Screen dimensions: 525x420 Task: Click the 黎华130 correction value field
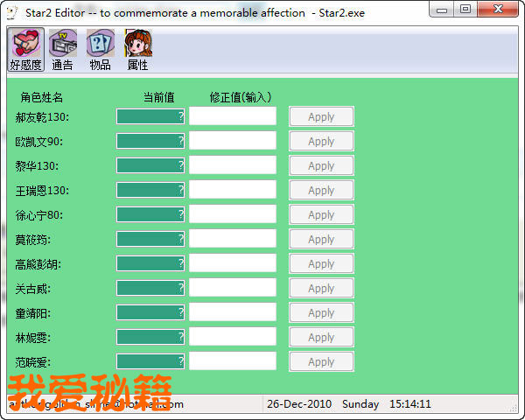[233, 165]
